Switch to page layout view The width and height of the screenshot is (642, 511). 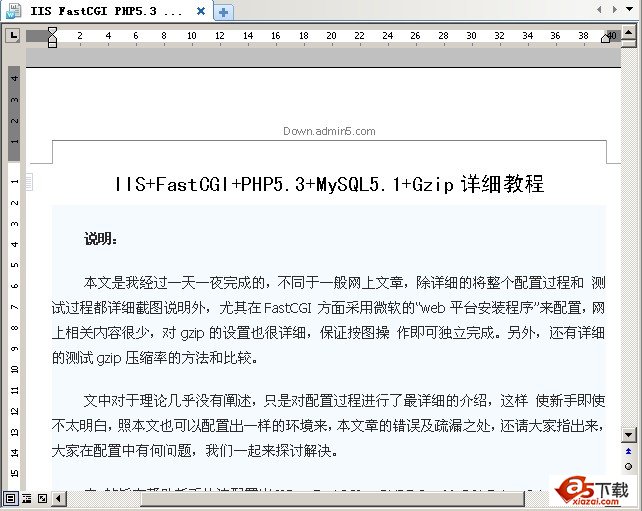10,498
